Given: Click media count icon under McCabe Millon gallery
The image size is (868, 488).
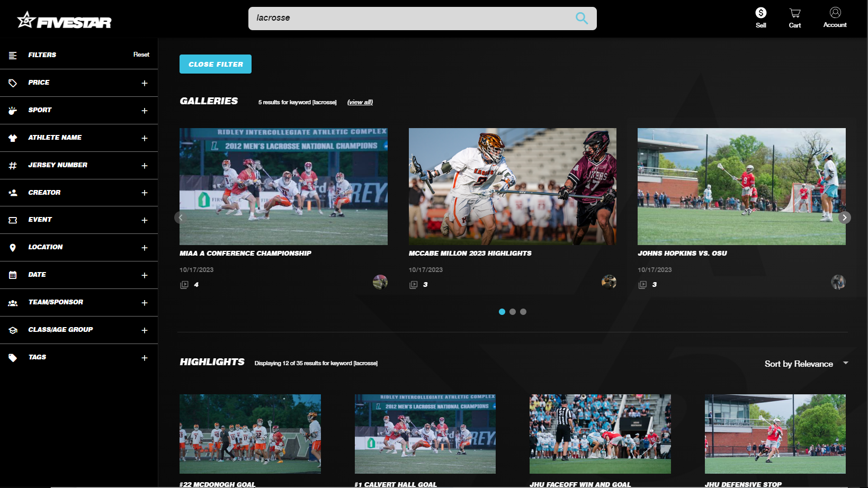Looking at the screenshot, I should tap(414, 285).
